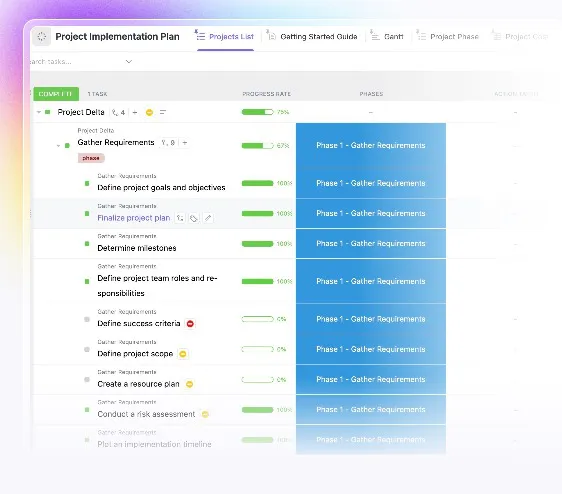The image size is (562, 494).
Task: Toggle the green status square for Determine milestones
Action: tap(87, 244)
